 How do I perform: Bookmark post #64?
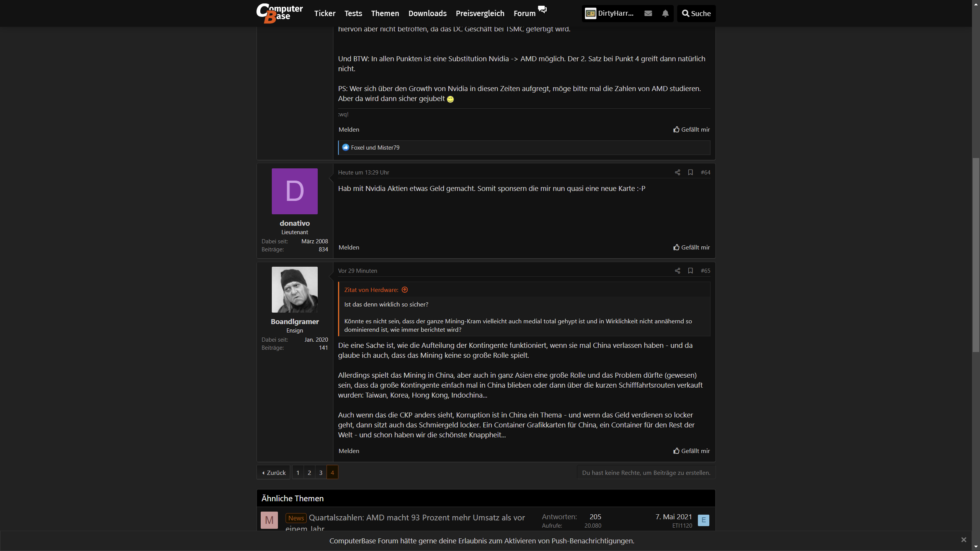(x=690, y=173)
